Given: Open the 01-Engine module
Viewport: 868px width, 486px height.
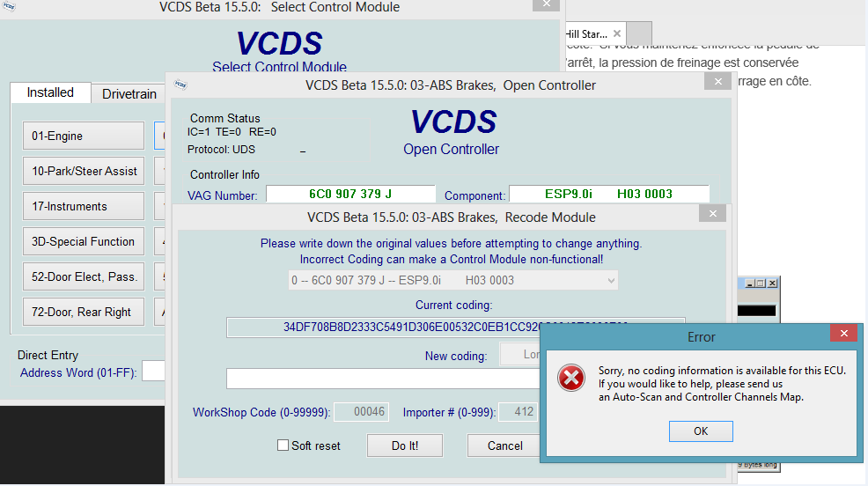Looking at the screenshot, I should (x=84, y=136).
